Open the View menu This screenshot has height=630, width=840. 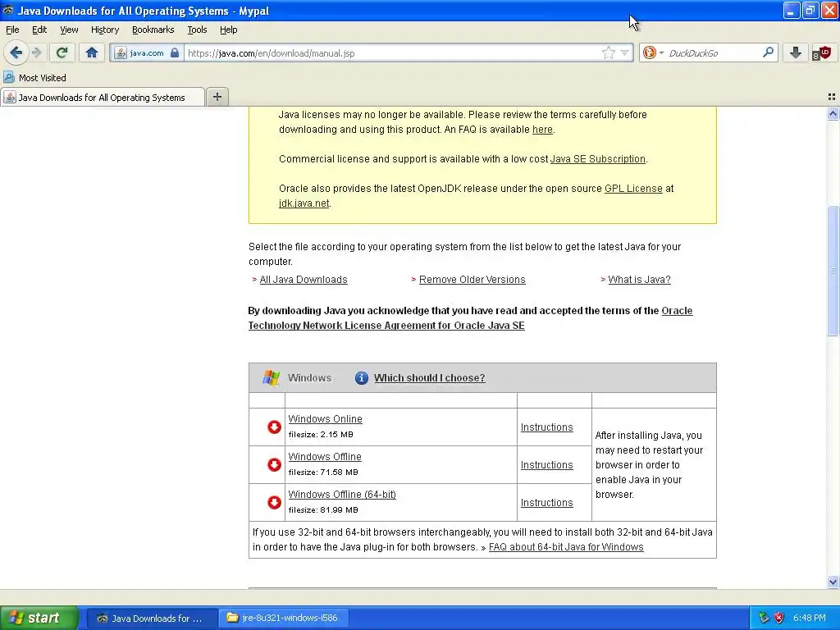pos(69,30)
